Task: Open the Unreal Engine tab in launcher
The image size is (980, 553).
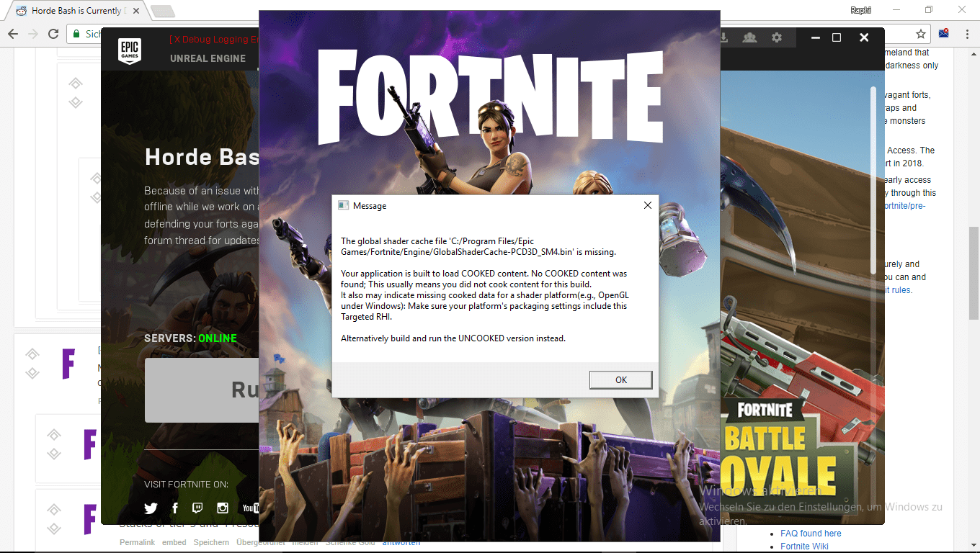Action: [x=208, y=58]
